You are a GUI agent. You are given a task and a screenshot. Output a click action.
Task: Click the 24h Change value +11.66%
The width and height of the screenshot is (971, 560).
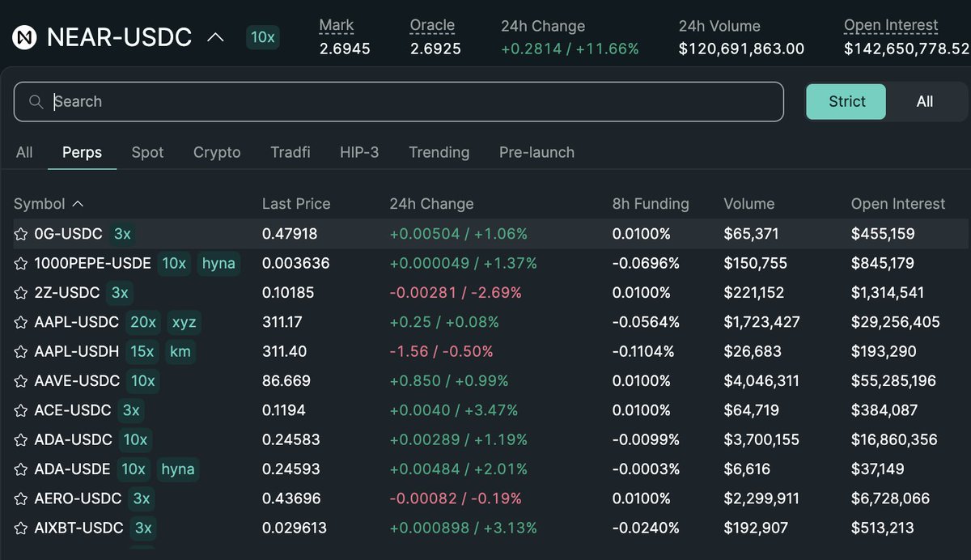point(607,49)
